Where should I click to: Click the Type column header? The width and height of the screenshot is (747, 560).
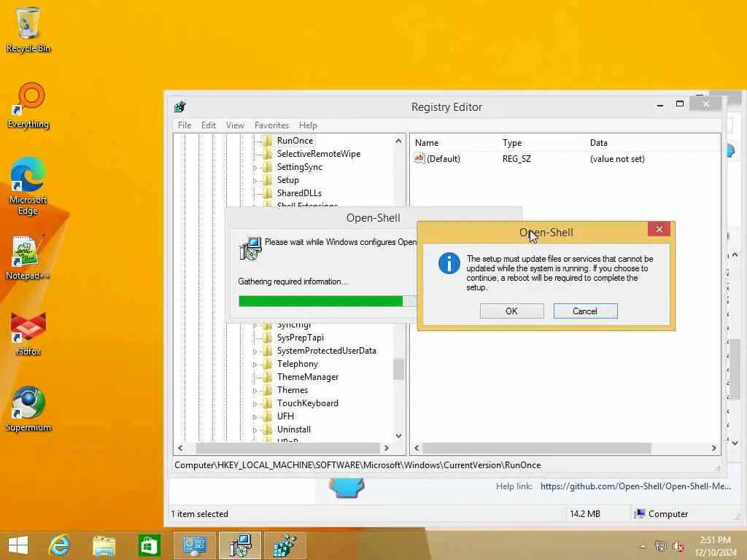click(x=511, y=143)
